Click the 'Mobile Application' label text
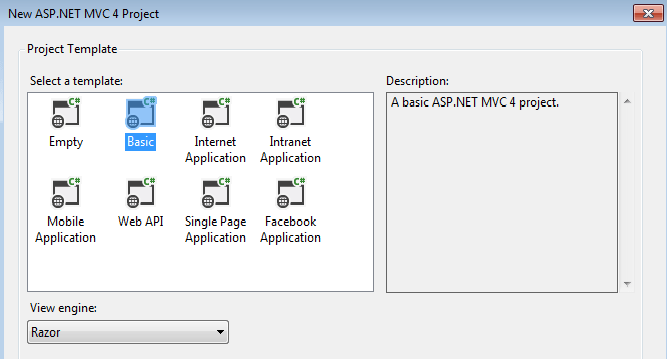The height and width of the screenshot is (360, 667). [66, 229]
